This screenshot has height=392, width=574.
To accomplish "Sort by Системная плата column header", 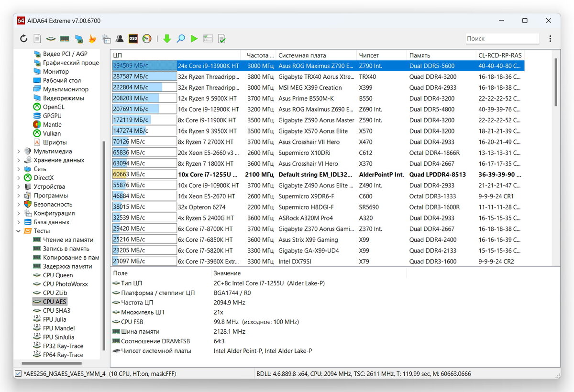I will point(316,55).
